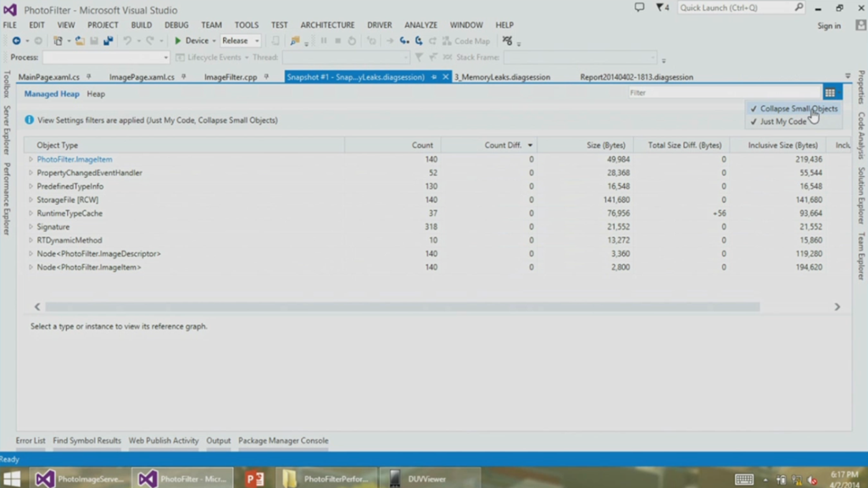The image size is (868, 488).
Task: Click the Open File folder icon
Action: (x=80, y=41)
